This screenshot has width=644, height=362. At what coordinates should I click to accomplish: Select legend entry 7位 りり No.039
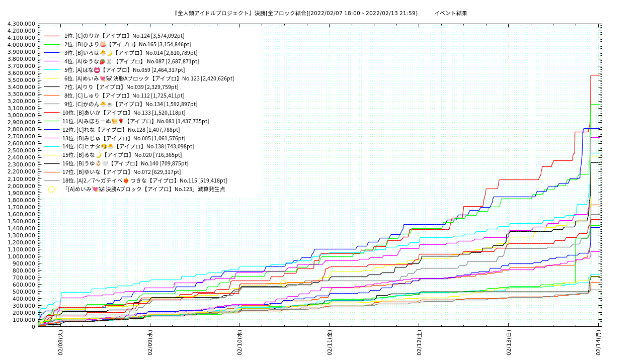tap(121, 87)
